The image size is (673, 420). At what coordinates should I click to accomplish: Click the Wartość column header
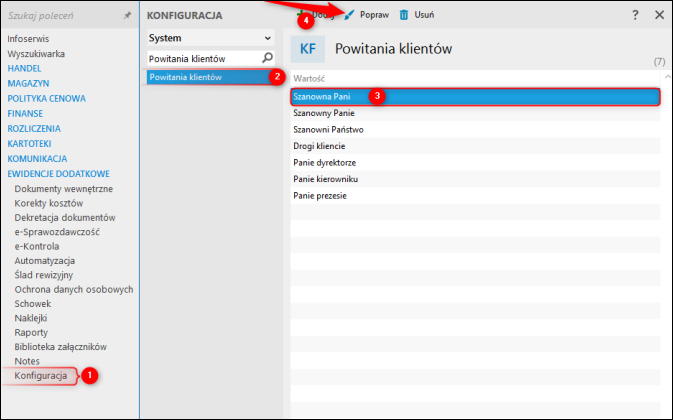(x=309, y=79)
